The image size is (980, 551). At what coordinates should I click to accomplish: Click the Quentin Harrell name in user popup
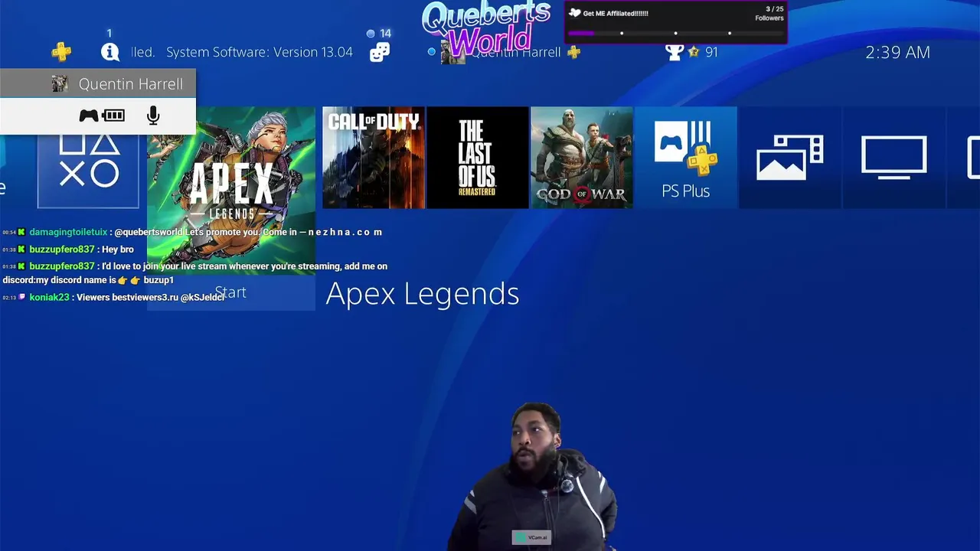tap(131, 84)
